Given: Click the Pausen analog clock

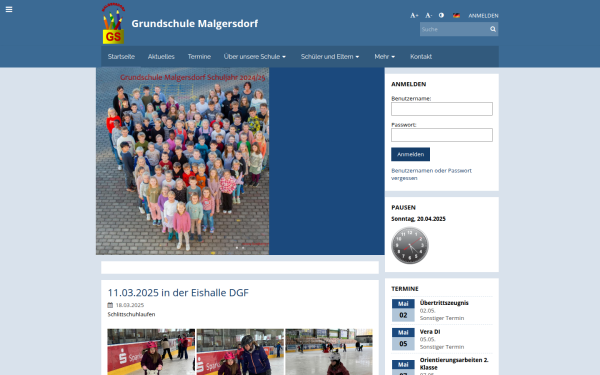Looking at the screenshot, I should 409,245.
